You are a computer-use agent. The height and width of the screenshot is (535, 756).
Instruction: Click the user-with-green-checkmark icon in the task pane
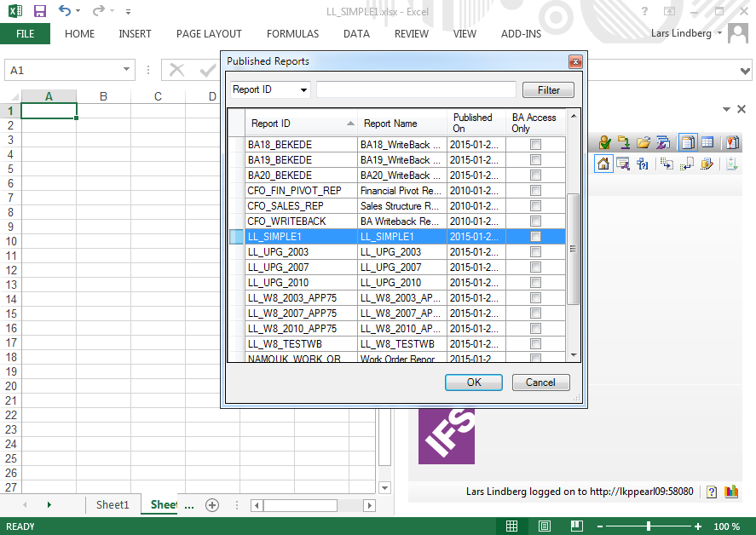point(604,142)
